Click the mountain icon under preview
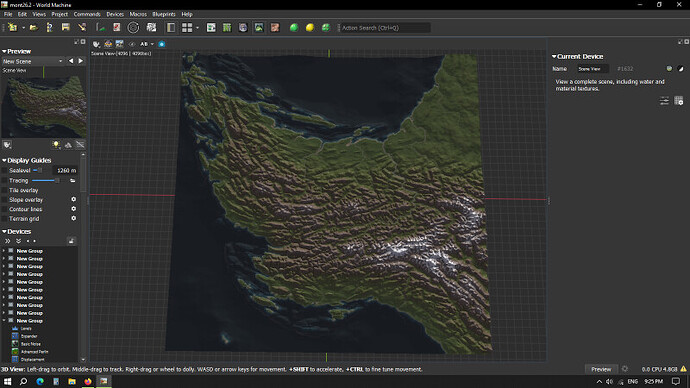Screen dimensions: 690x388 tap(68, 145)
